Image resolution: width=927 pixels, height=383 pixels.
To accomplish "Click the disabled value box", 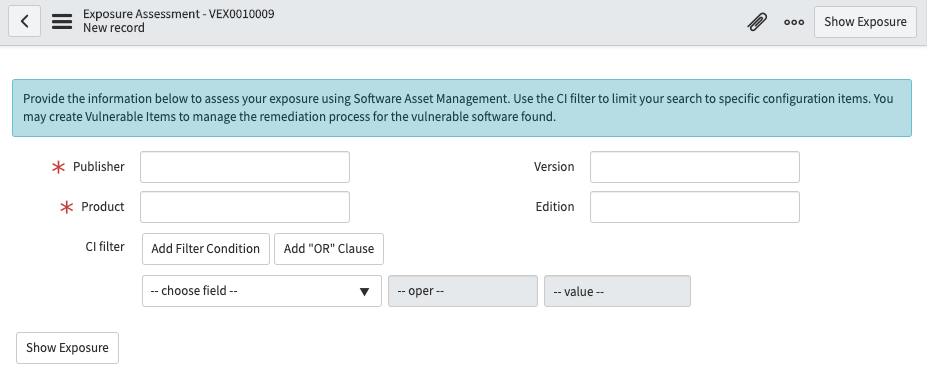I will click(x=617, y=291).
